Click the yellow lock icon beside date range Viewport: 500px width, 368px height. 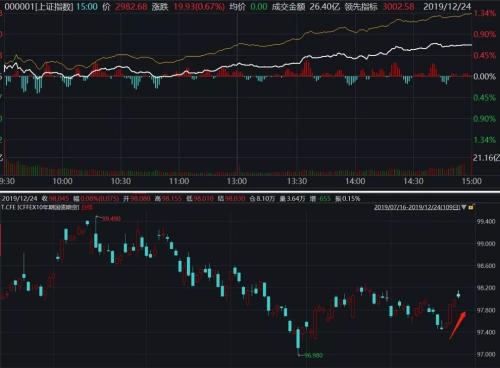[471, 207]
